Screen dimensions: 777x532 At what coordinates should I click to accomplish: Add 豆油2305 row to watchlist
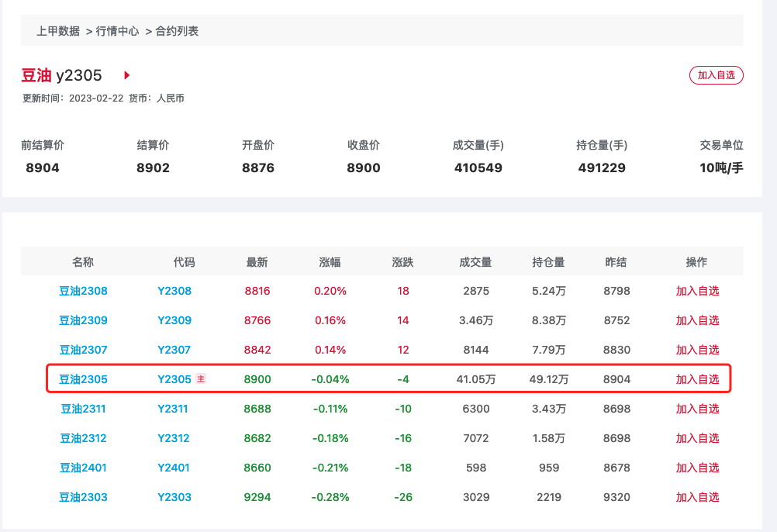point(697,379)
